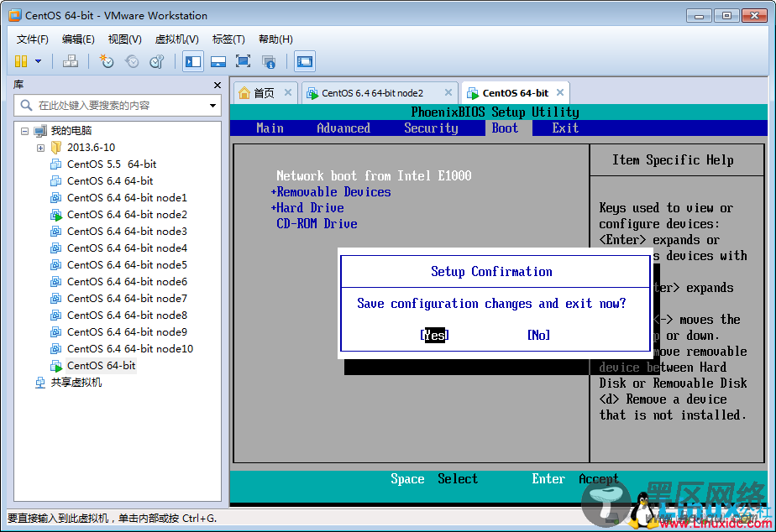
Task: Open the 视图(V) menu
Action: point(124,39)
